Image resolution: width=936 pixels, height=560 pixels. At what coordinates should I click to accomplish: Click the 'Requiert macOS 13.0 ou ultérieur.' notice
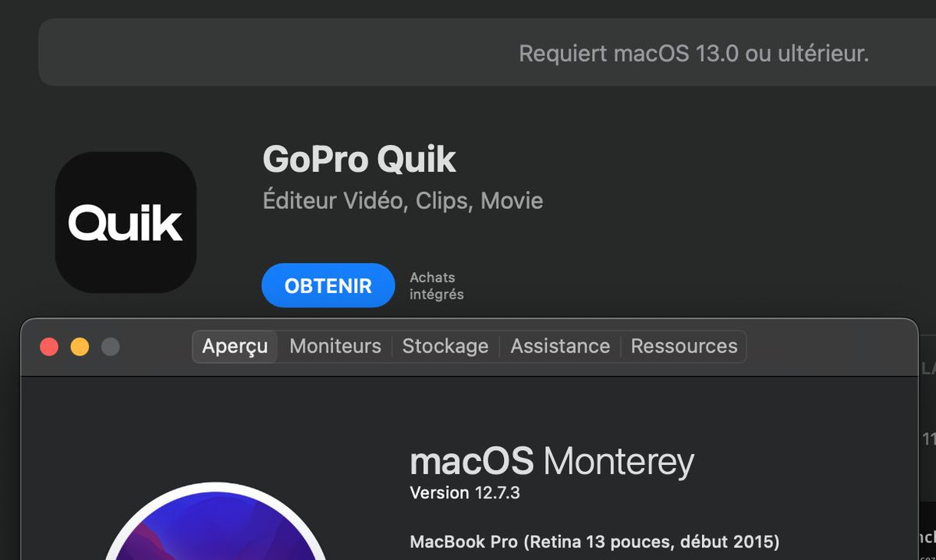[693, 54]
